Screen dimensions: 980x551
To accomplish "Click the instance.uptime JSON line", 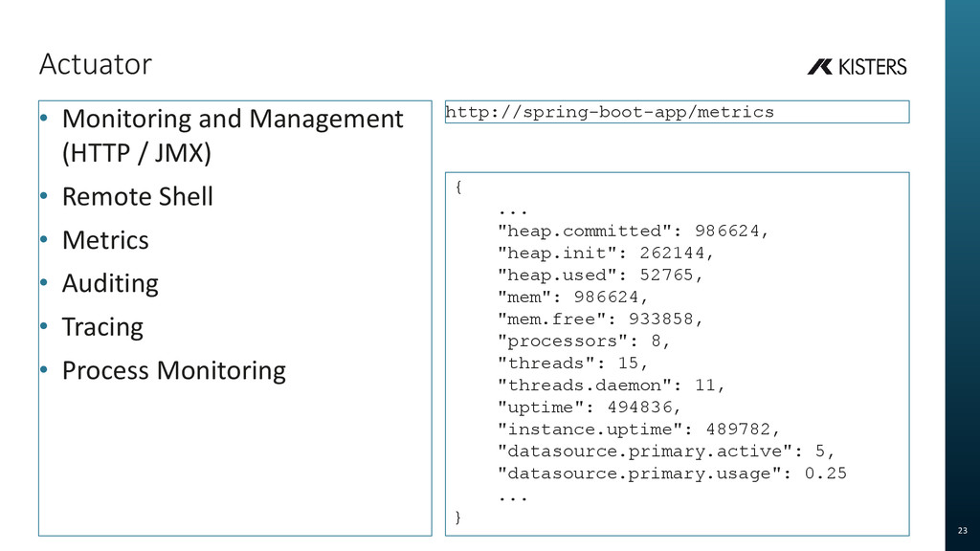I will 638,430.
